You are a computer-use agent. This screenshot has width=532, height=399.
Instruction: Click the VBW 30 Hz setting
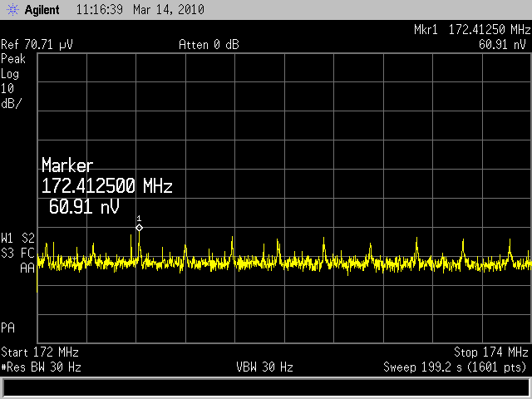click(x=264, y=367)
